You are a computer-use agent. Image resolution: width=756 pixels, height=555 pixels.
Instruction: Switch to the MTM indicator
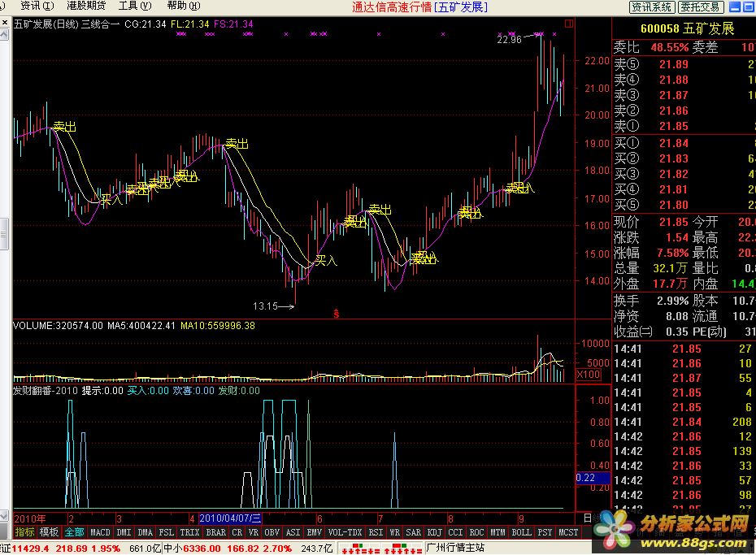pos(498,532)
